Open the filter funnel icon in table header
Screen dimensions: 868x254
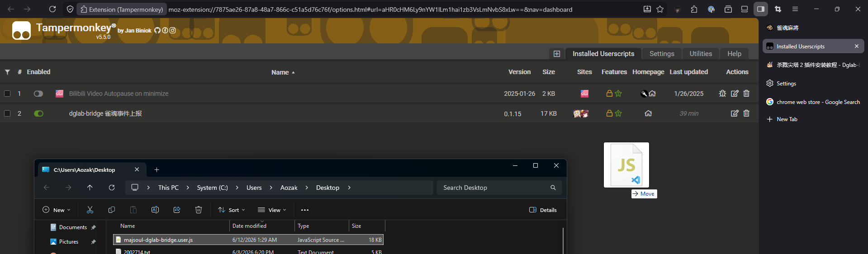pyautogui.click(x=7, y=72)
